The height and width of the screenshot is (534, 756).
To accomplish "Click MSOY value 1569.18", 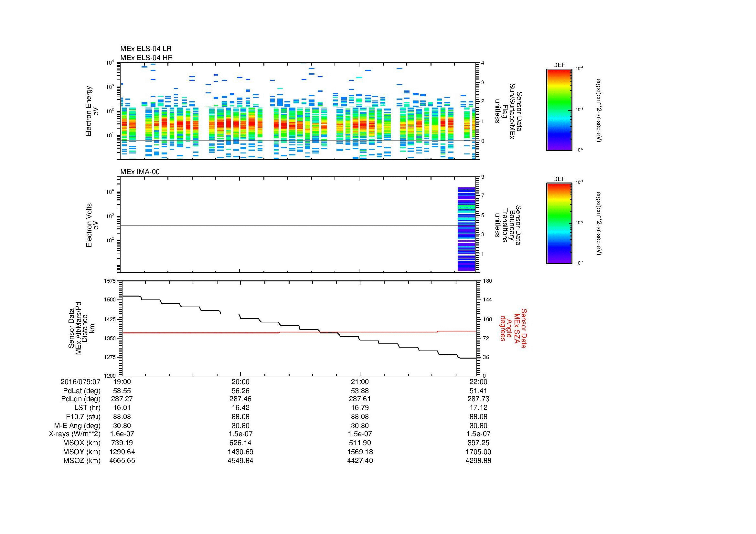I will coord(360,452).
